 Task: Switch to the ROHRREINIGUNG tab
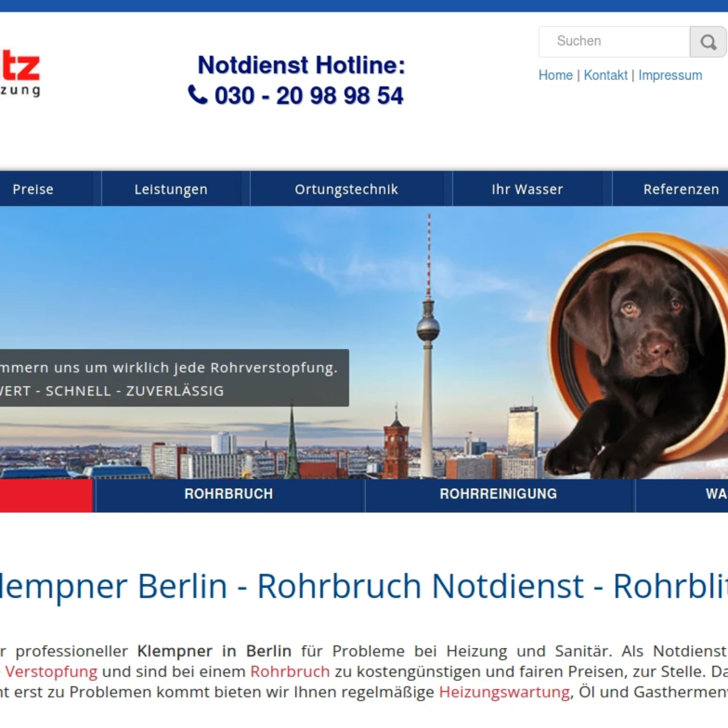pyautogui.click(x=498, y=494)
